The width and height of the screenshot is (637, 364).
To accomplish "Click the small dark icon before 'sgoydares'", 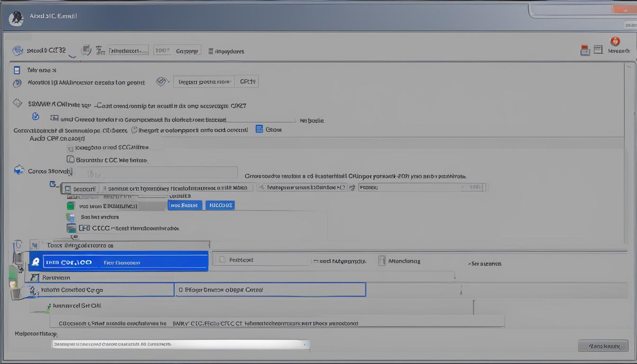I will point(211,51).
